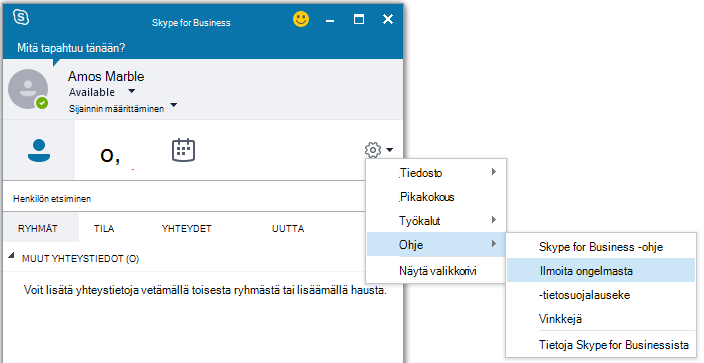Open the Meetings calendar icon
This screenshot has height=363, width=704.
(x=184, y=150)
